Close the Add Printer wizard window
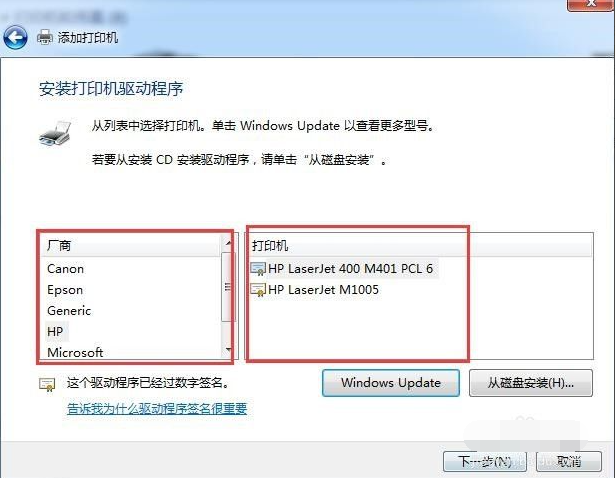The width and height of the screenshot is (615, 478). tap(591, 5)
